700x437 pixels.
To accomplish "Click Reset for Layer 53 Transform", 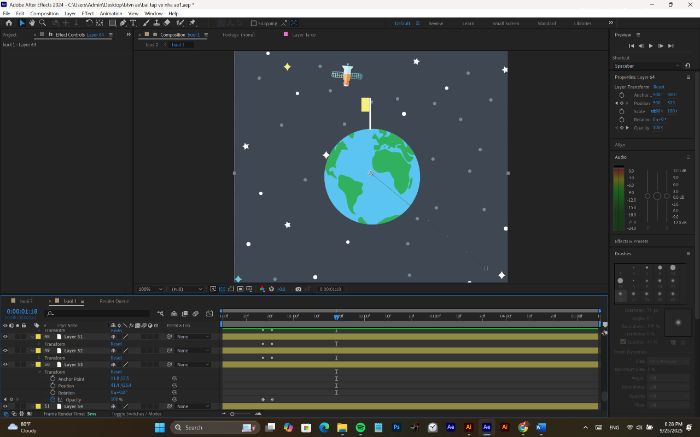I will [x=117, y=371].
